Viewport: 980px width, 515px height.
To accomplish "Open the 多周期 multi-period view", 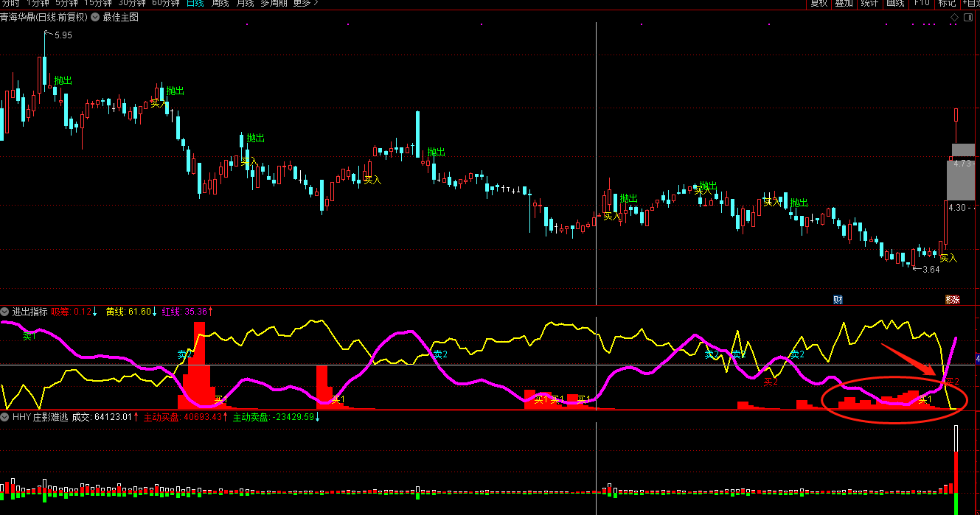I will (274, 3).
